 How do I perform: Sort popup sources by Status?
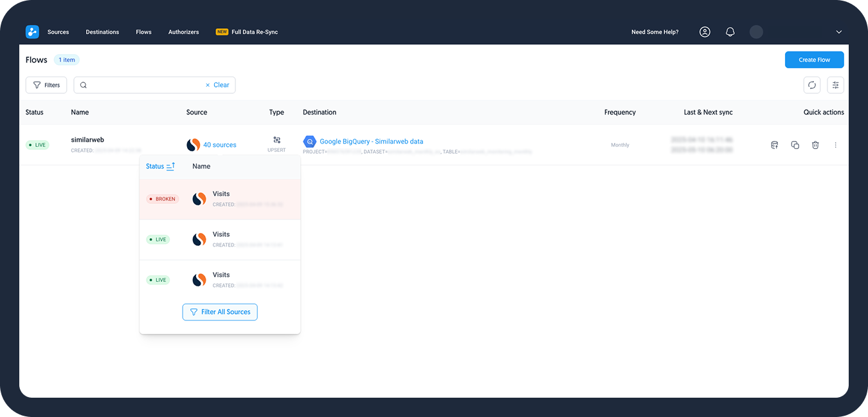(x=160, y=166)
